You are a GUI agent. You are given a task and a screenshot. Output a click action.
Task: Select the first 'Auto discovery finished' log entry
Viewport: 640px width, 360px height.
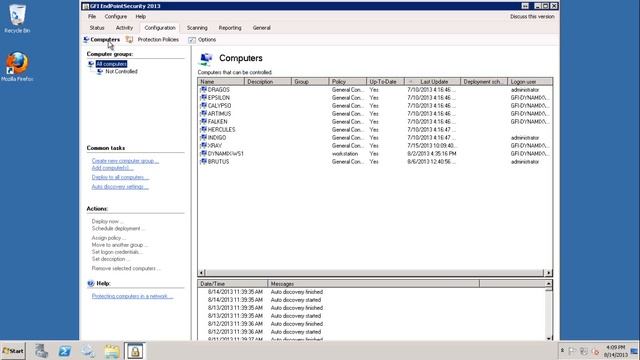tap(297, 292)
